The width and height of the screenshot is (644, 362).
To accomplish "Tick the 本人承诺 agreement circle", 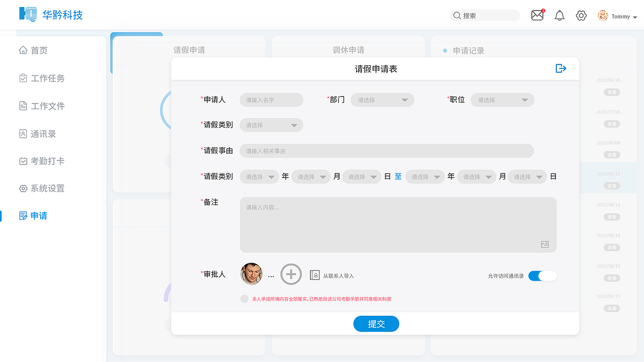I will (x=245, y=299).
